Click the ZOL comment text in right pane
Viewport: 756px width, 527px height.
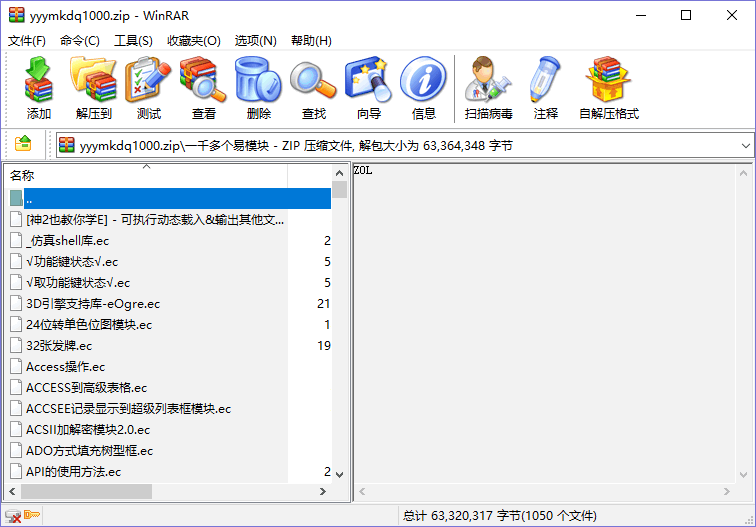pos(363,170)
